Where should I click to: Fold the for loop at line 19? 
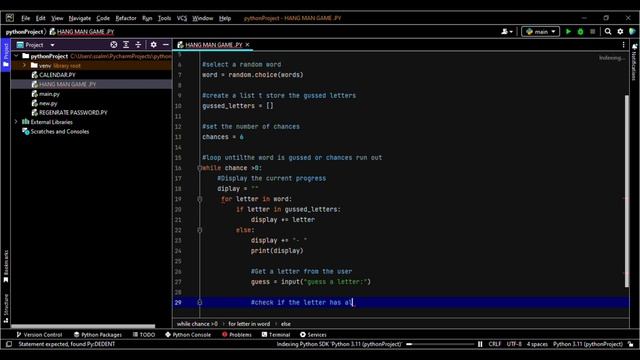click(x=200, y=199)
